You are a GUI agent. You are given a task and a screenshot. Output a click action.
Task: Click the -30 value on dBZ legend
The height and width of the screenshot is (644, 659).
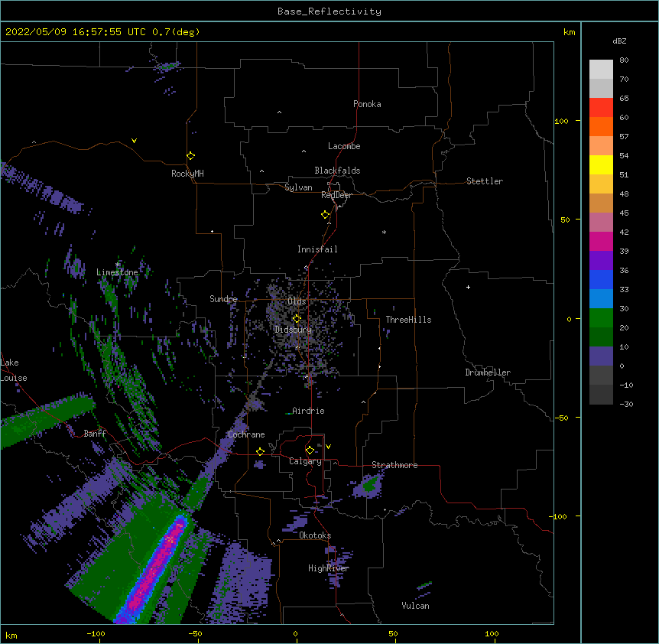(626, 404)
